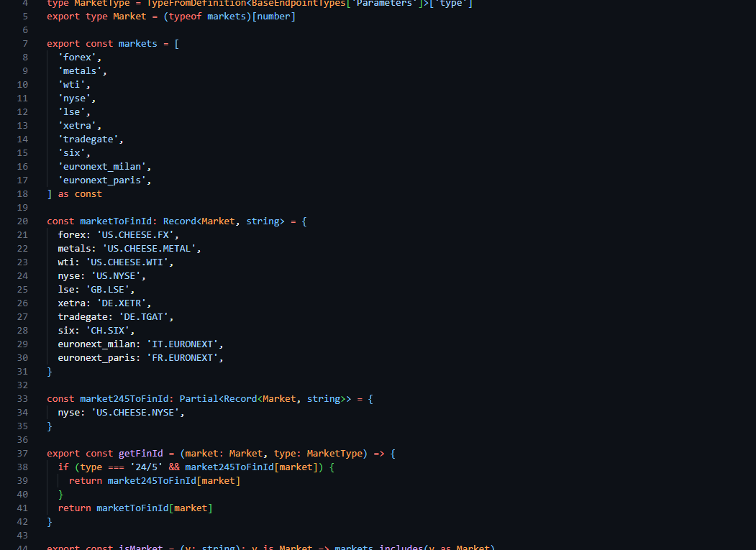The image size is (756, 550).
Task: Click the 'IT.EURONEXT' string value
Action: (x=184, y=344)
